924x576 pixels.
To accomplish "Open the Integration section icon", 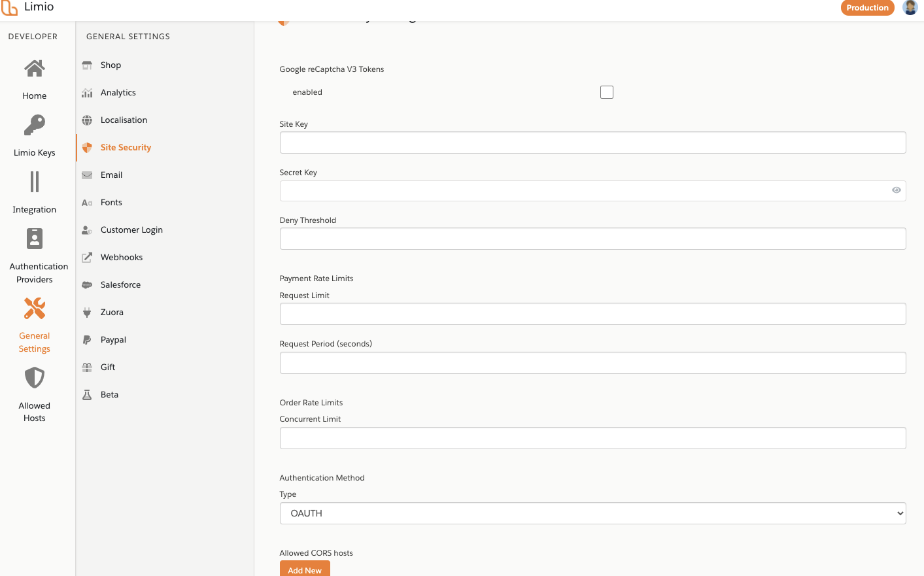I will [x=35, y=182].
